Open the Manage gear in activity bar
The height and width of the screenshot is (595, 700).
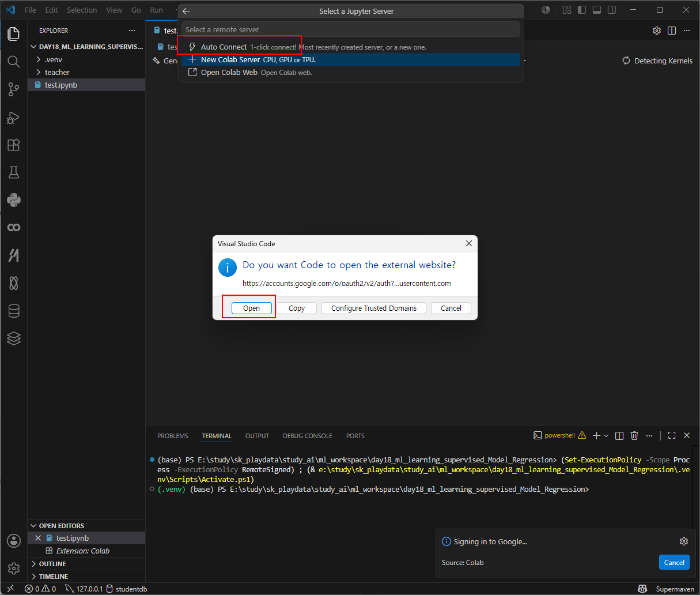pyautogui.click(x=14, y=568)
